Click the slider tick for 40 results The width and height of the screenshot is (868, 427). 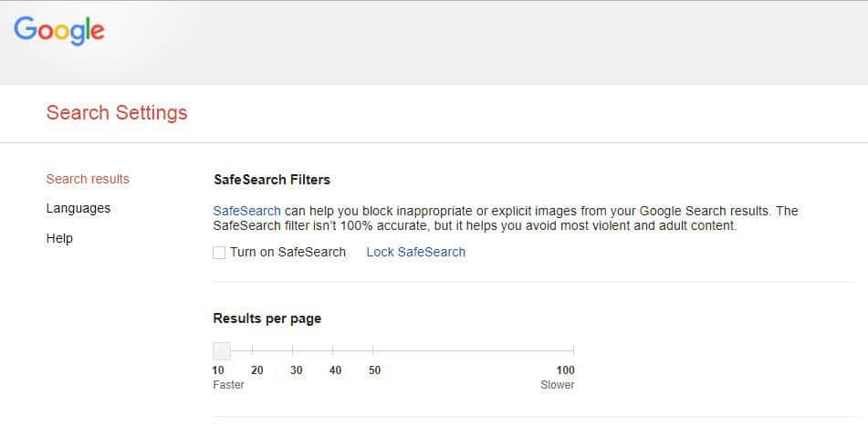[333, 350]
